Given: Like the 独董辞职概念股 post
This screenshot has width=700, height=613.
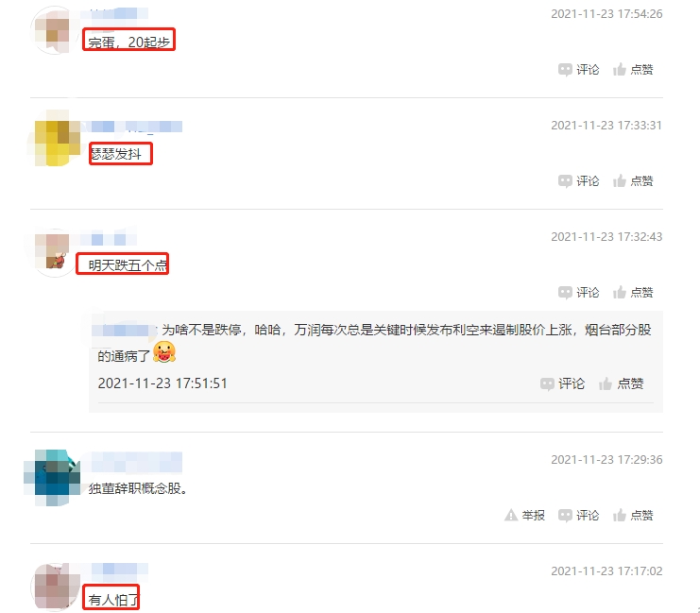Looking at the screenshot, I should (x=619, y=515).
